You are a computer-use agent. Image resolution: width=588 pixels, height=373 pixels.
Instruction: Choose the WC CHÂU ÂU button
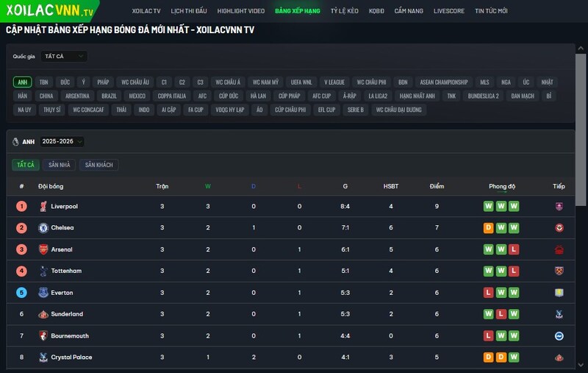click(135, 82)
